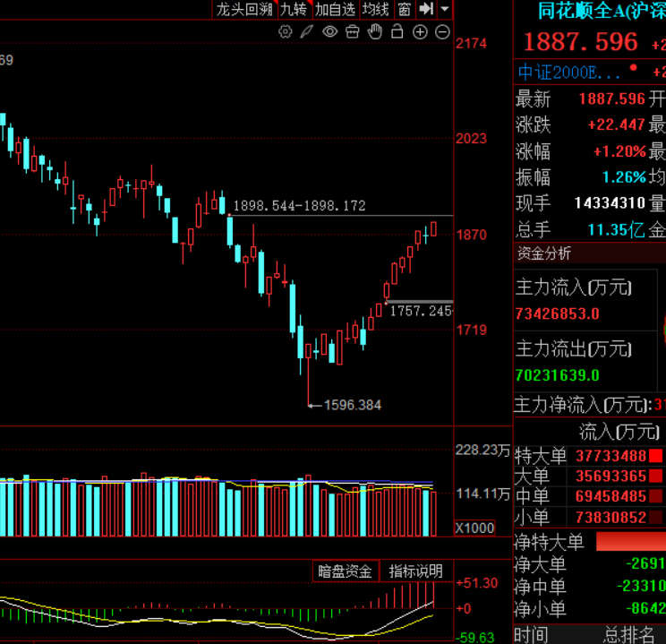The width and height of the screenshot is (666, 644).
Task: Click the 总排名 column header
Action: (628, 635)
